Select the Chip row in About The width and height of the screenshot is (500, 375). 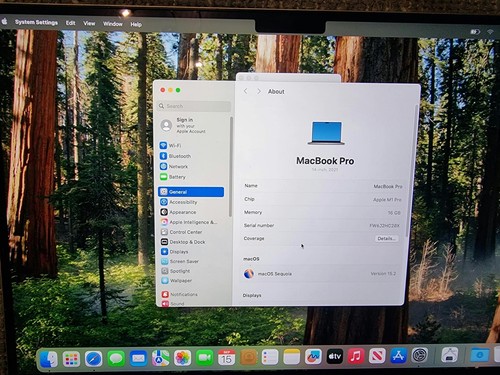pos(323,199)
